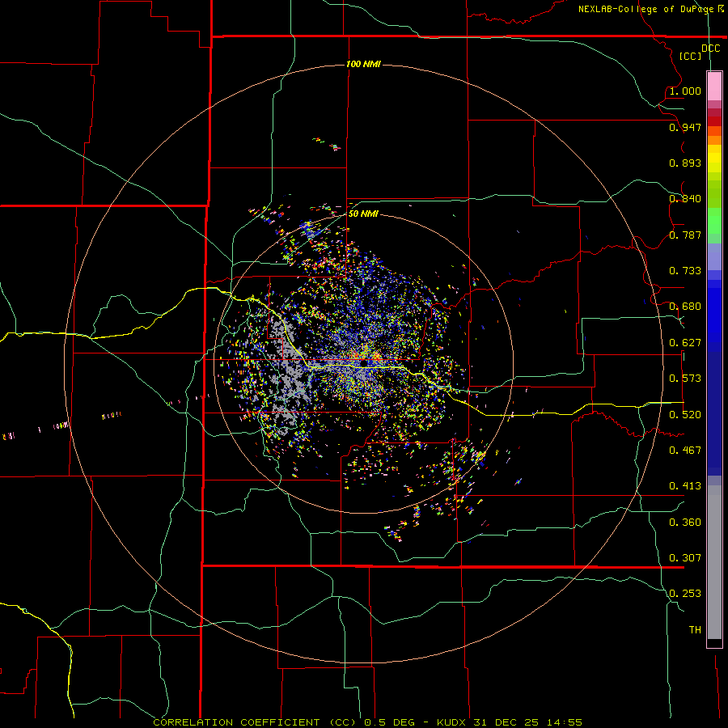
Task: Click the DCC label above color bar
Action: [711, 49]
